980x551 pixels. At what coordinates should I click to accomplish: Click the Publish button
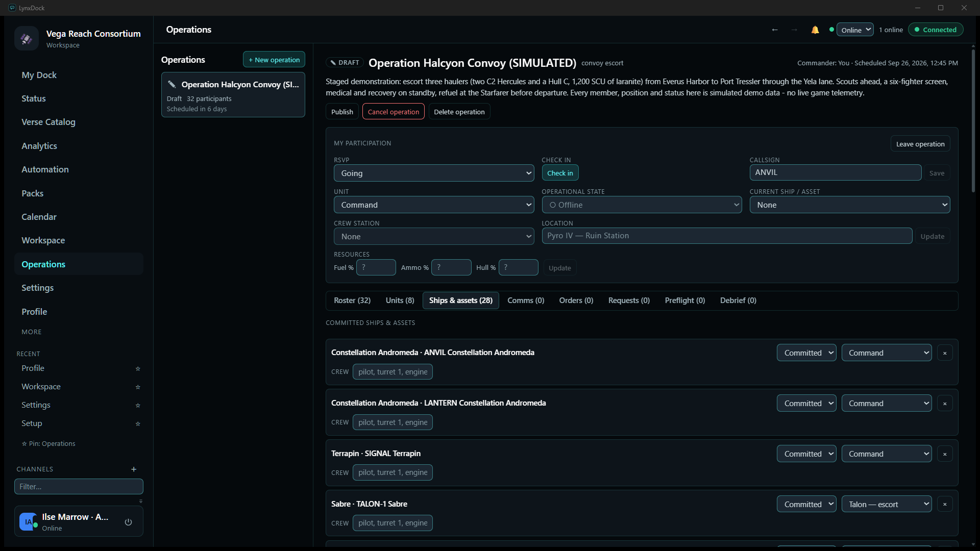342,112
